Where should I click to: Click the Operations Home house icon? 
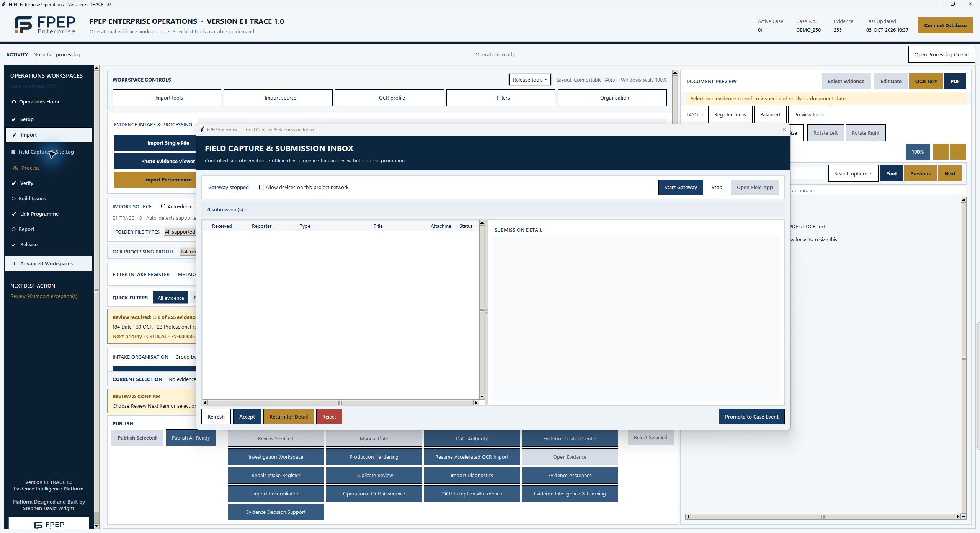point(14,102)
